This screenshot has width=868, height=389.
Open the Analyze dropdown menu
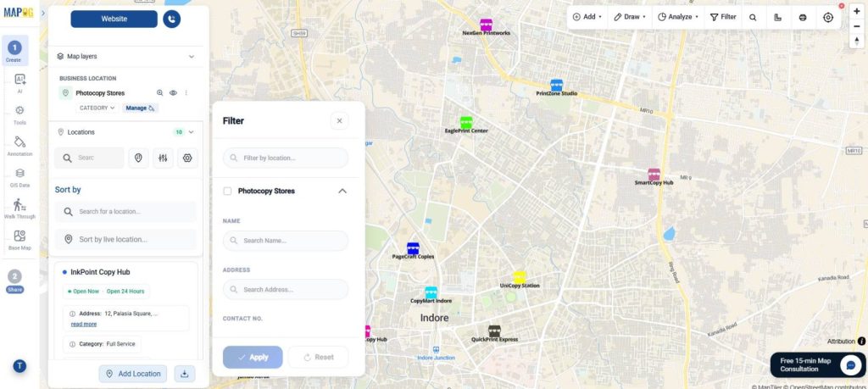677,17
